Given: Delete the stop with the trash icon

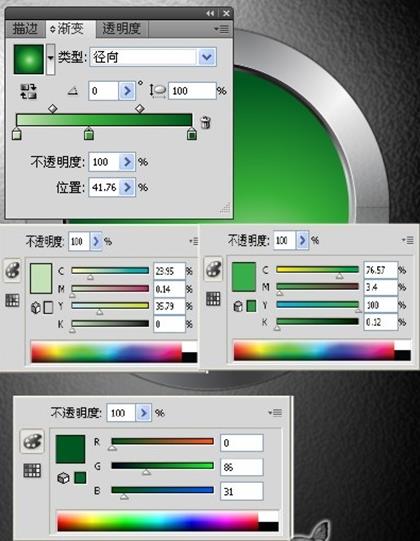Looking at the screenshot, I should [x=206, y=122].
